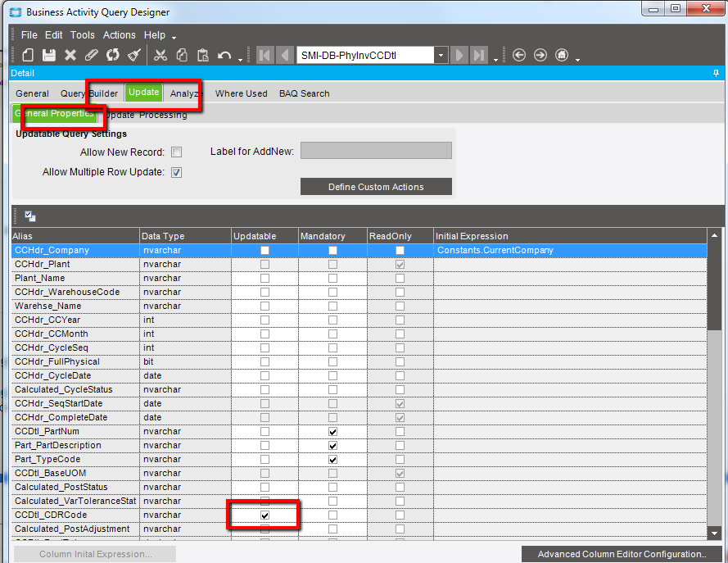
Task: Open the Update Processing sub-tab
Action: pos(147,115)
